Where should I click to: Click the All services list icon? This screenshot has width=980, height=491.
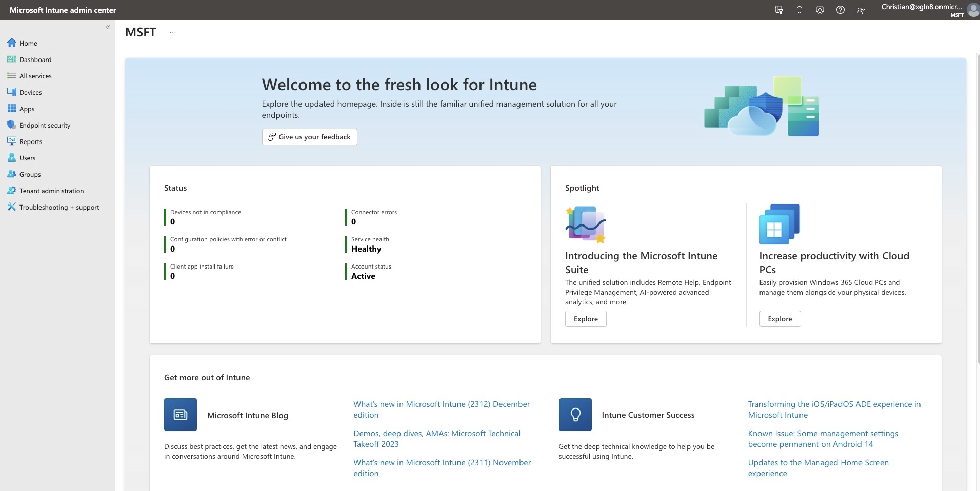12,76
